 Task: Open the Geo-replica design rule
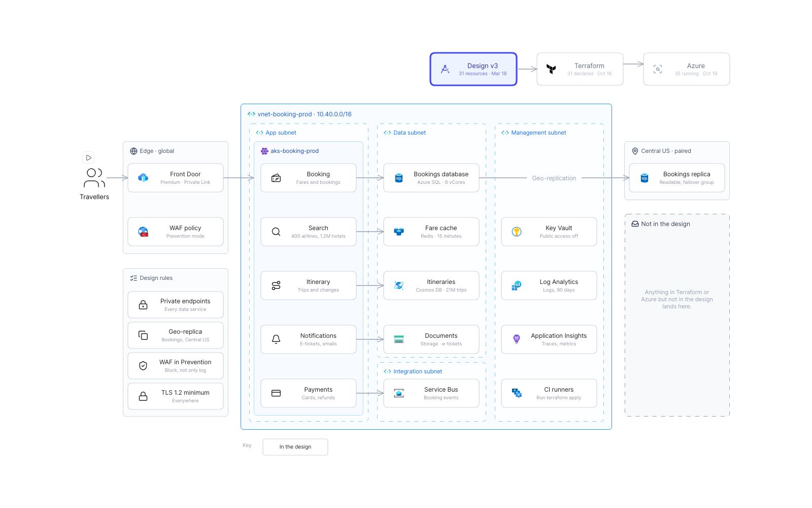(x=176, y=335)
